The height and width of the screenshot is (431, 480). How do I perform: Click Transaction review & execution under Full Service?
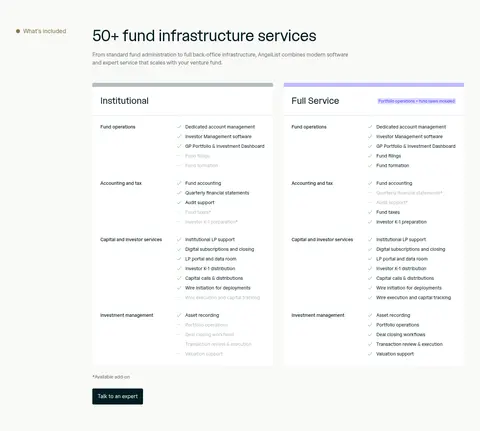pyautogui.click(x=409, y=344)
